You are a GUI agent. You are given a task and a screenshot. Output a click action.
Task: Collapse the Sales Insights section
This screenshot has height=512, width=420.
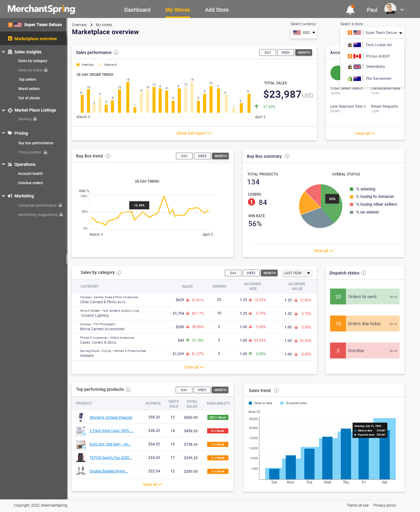pyautogui.click(x=4, y=52)
